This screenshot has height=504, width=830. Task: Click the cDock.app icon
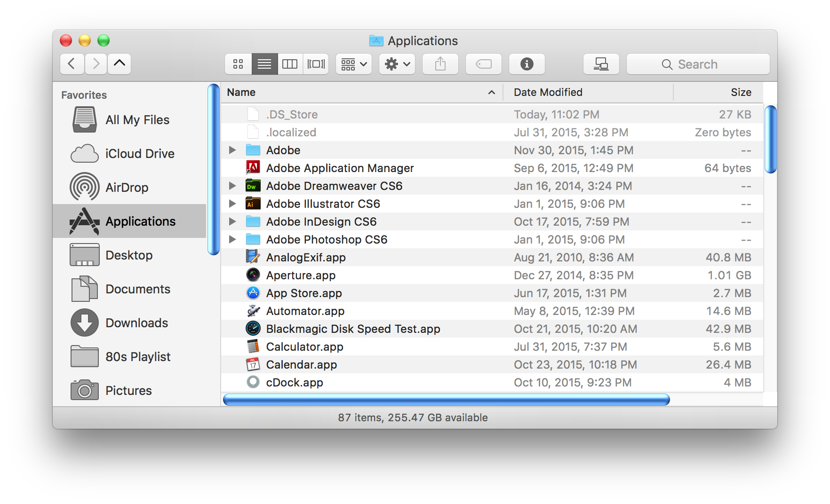click(x=253, y=382)
